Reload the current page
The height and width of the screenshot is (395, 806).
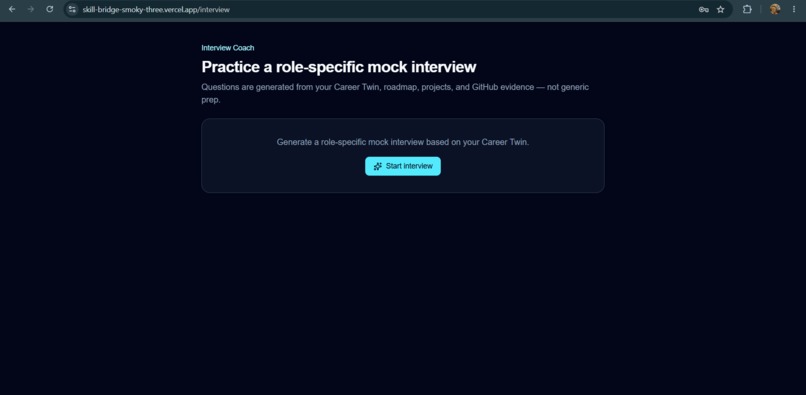(49, 9)
